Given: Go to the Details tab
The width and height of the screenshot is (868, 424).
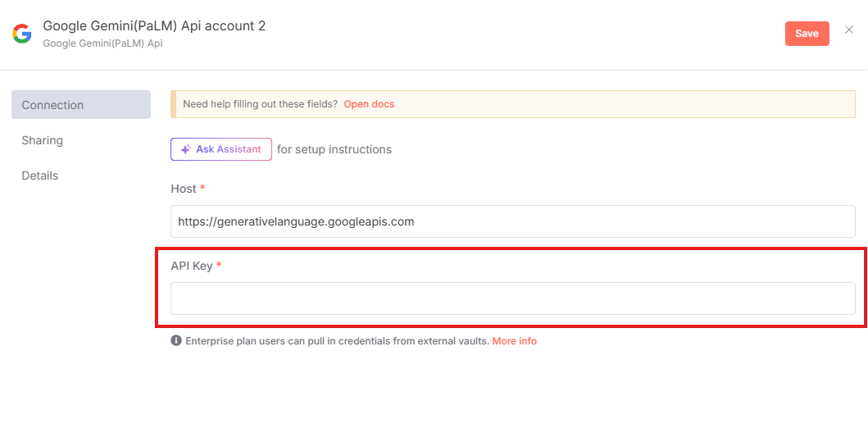Looking at the screenshot, I should 40,176.
